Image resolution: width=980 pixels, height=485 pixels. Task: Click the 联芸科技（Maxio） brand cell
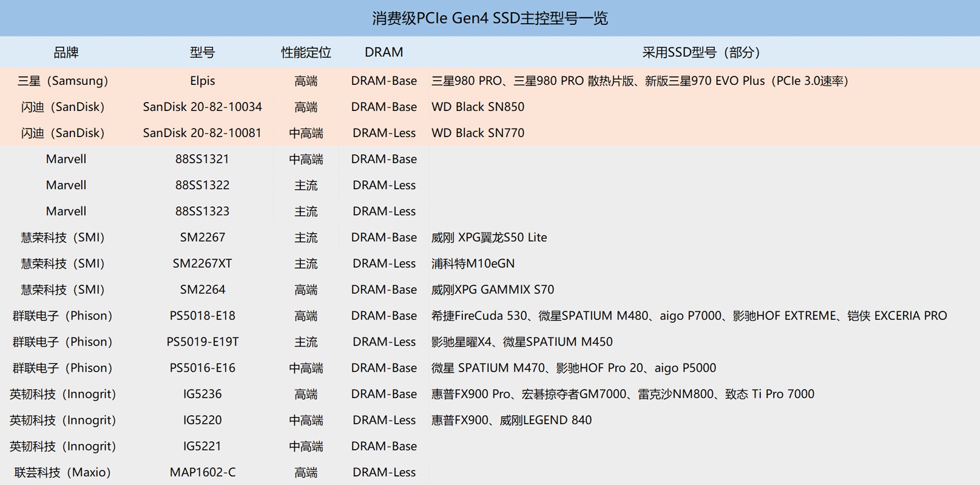coord(63,472)
